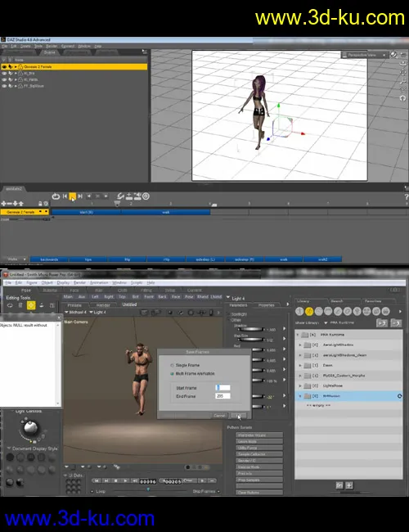Click the highlighted yellow play button in aniMate

pyautogui.click(x=72, y=196)
